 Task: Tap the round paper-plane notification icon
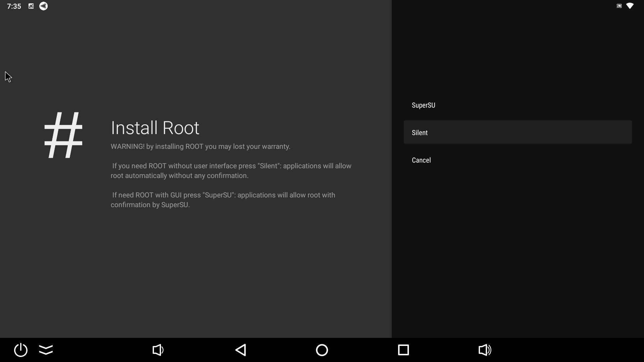click(x=43, y=6)
